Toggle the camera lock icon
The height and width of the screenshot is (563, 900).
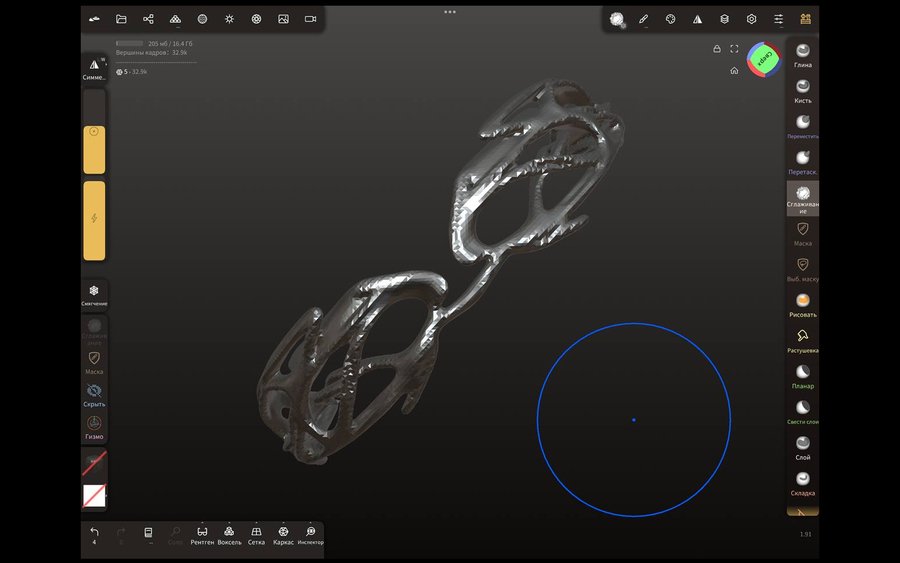tap(717, 49)
